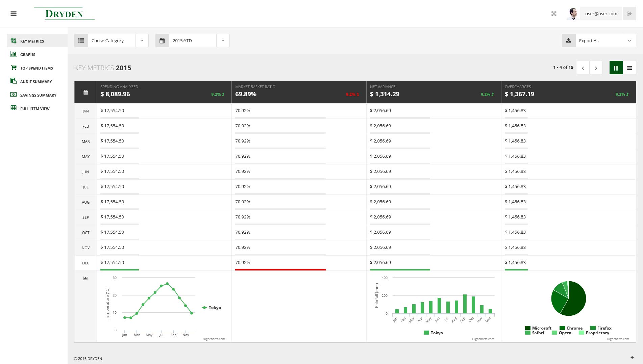Open the Export As dropdown
The image size is (643, 364).
tap(605, 41)
